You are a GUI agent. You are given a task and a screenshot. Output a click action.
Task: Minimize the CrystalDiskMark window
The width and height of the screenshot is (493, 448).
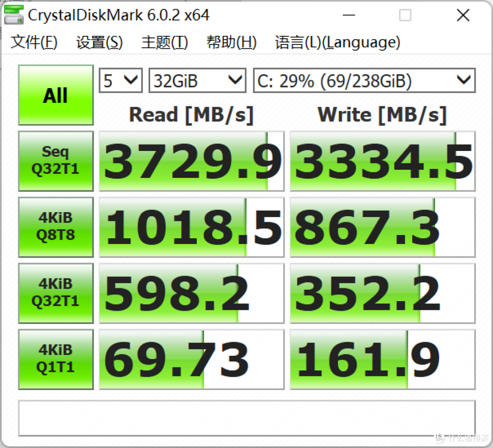(349, 15)
